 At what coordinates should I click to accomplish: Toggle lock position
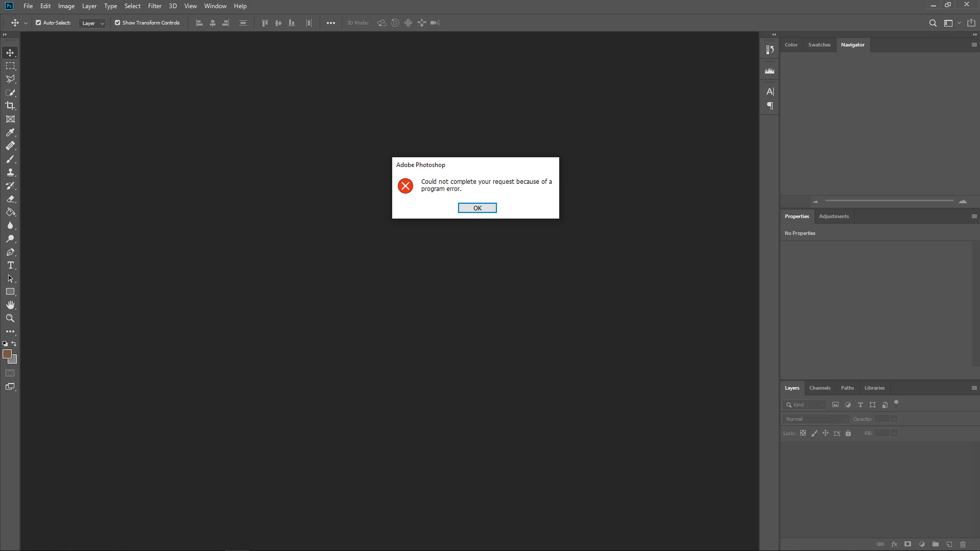point(825,433)
